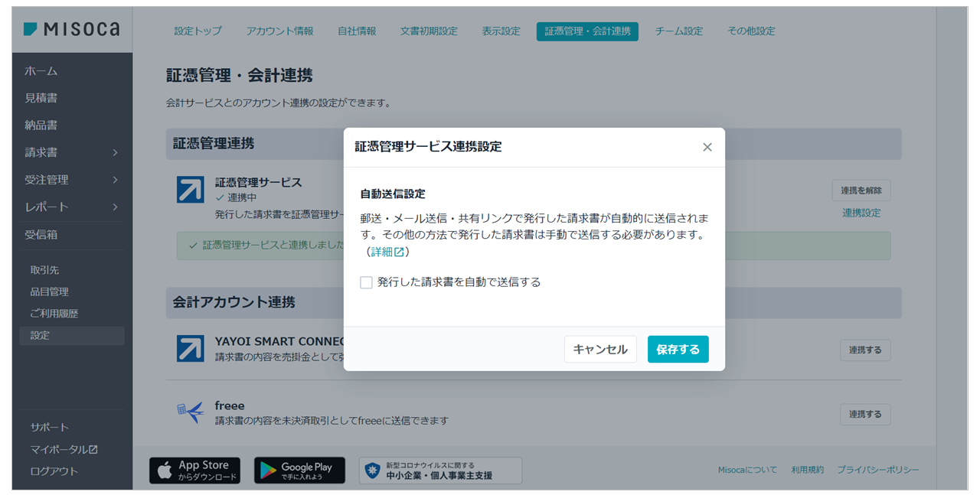Open the Google Play download badge
Viewport: 980px width, 495px height.
(x=299, y=471)
